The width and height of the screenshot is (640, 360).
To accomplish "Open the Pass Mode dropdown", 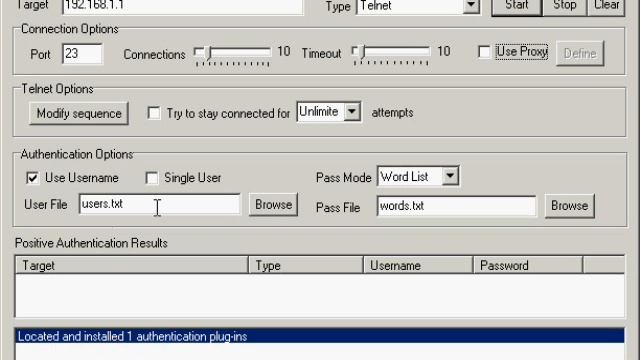I will point(450,176).
